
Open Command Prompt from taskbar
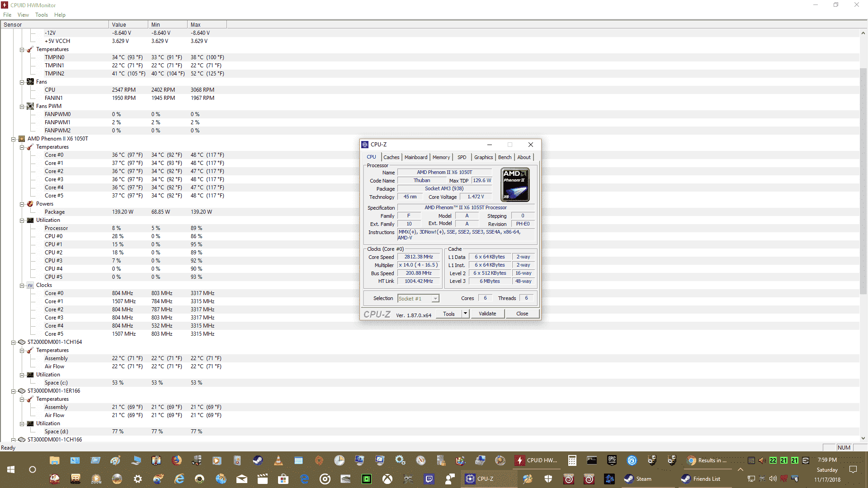(592, 460)
